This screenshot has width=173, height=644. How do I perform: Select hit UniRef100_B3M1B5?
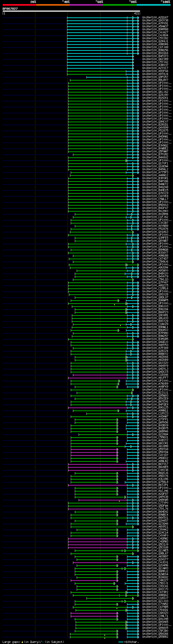pos(155,339)
